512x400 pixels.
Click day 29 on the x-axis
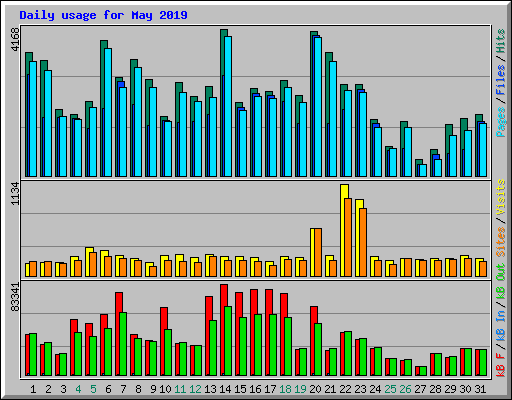click(x=450, y=389)
